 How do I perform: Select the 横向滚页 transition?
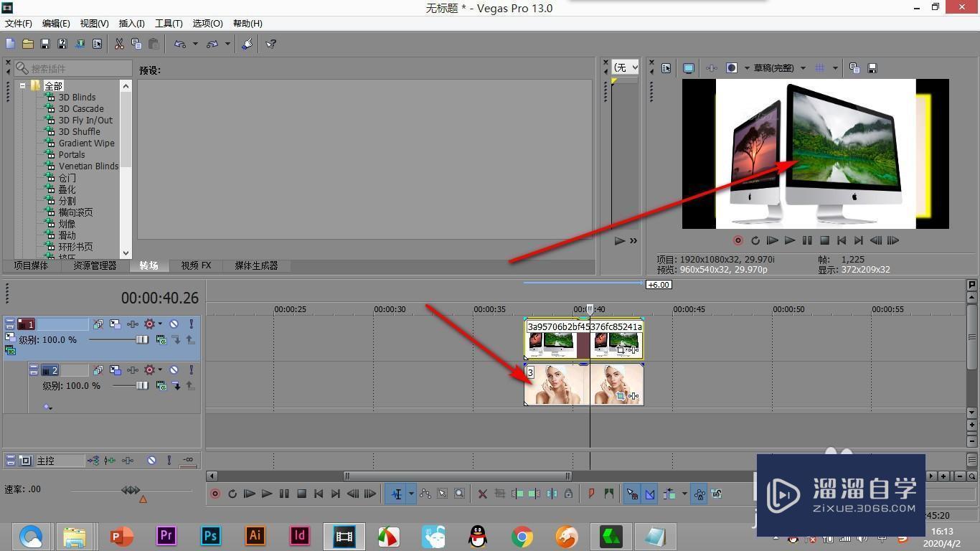[75, 212]
